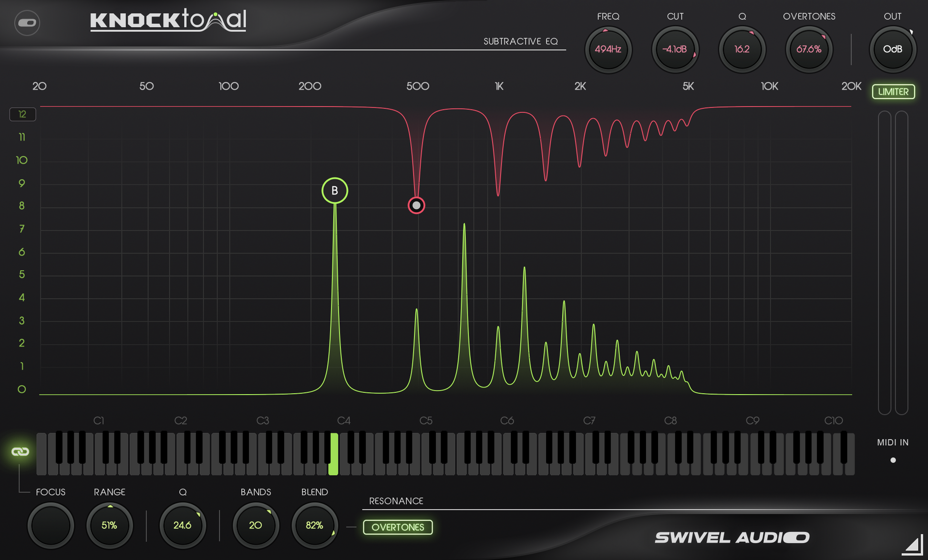This screenshot has width=928, height=560.
Task: Click the Knocktonal logo
Action: [168, 21]
